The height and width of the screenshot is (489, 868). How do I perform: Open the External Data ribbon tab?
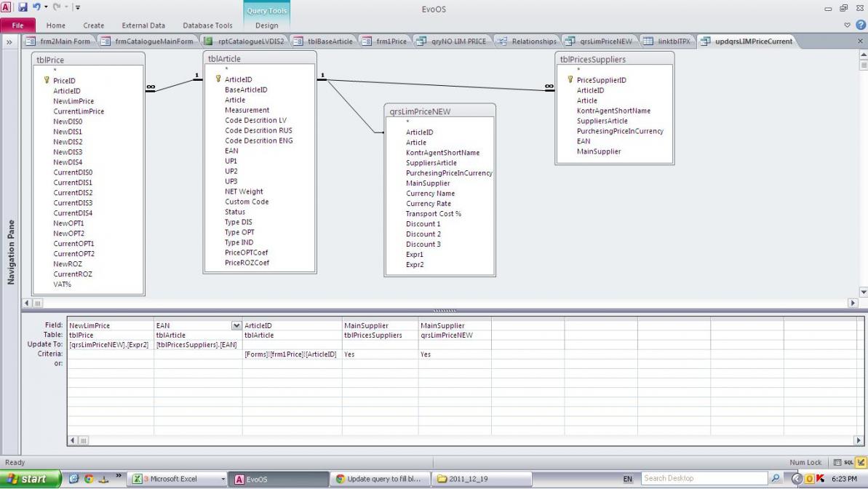143,25
